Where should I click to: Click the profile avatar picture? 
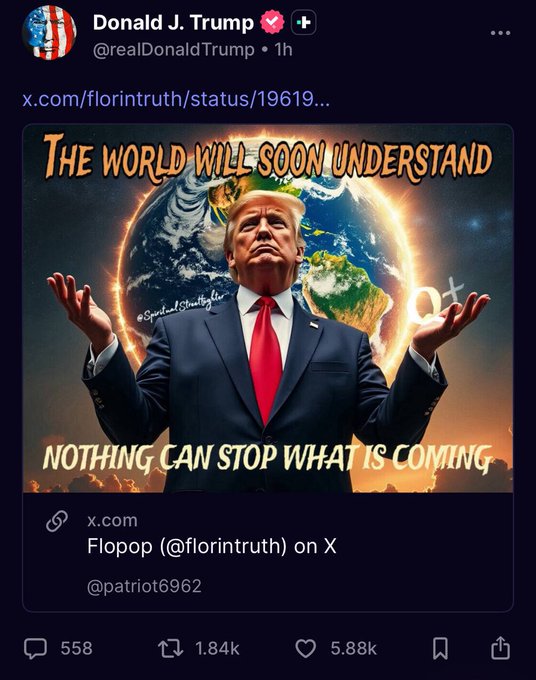pyautogui.click(x=49, y=33)
